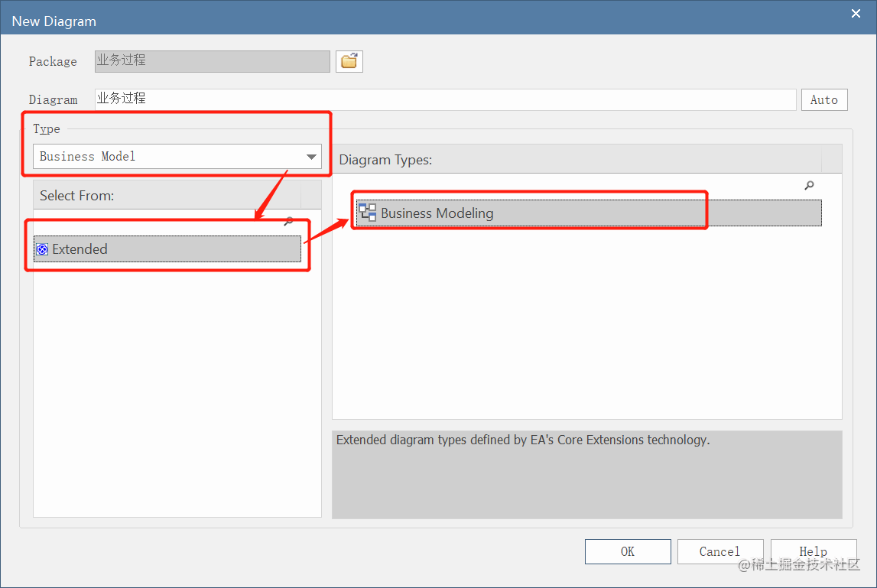Screen dimensions: 877x588
Task: Click the Cancel button
Action: tap(719, 551)
